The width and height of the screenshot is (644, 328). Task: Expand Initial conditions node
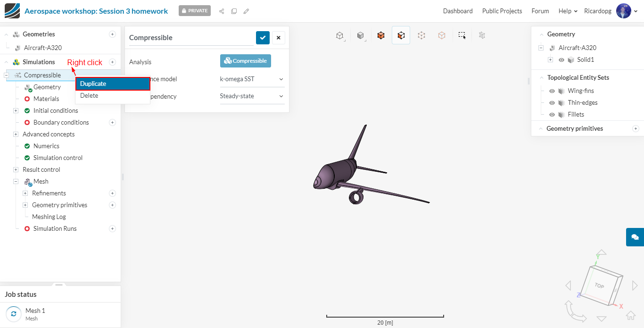(16, 110)
